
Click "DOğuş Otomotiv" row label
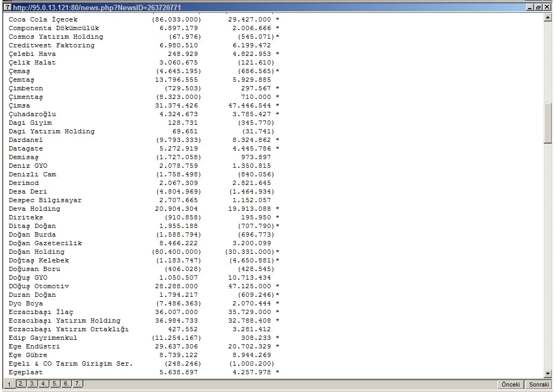coord(39,286)
